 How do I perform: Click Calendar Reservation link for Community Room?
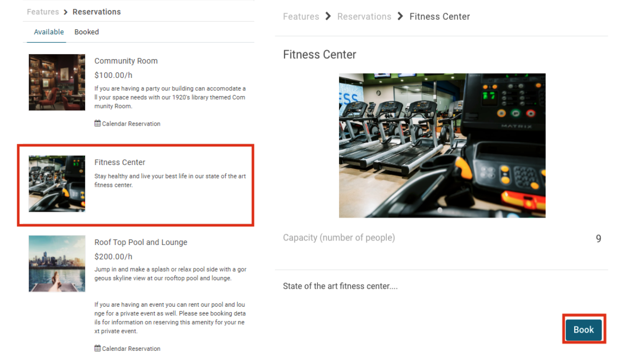[131, 124]
